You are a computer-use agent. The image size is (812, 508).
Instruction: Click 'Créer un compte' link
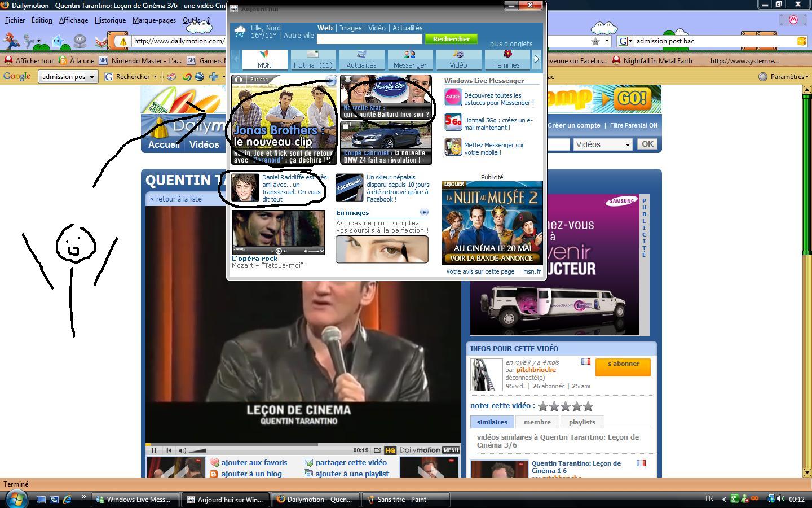pyautogui.click(x=574, y=125)
